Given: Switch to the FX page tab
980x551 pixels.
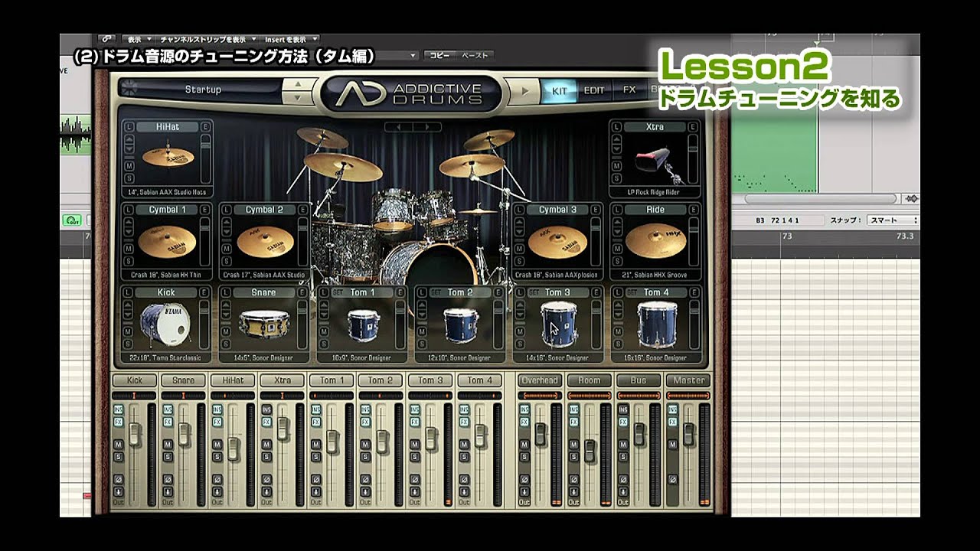Looking at the screenshot, I should tap(629, 90).
